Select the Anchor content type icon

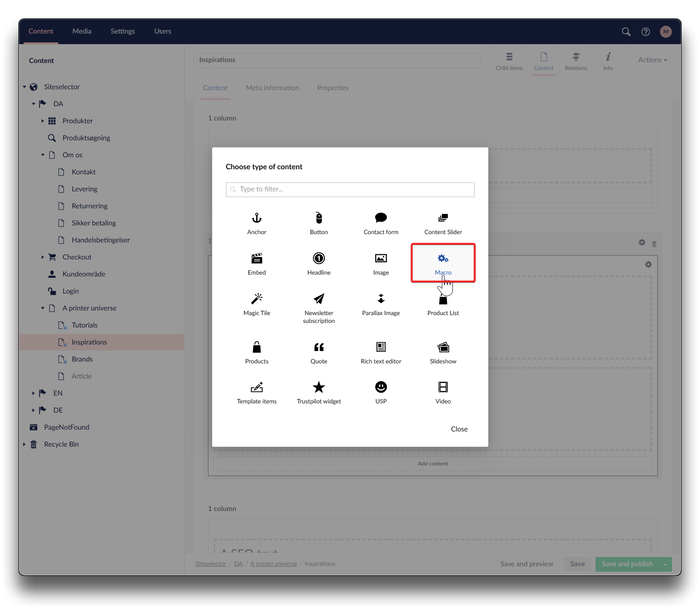[x=257, y=218]
